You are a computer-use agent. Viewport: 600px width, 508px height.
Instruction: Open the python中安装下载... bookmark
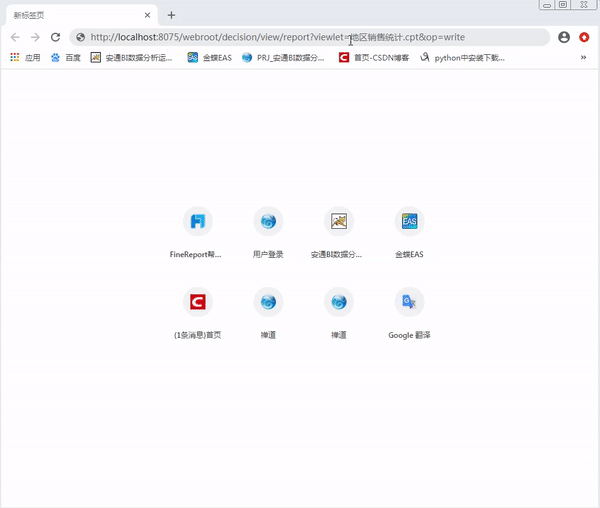point(462,58)
